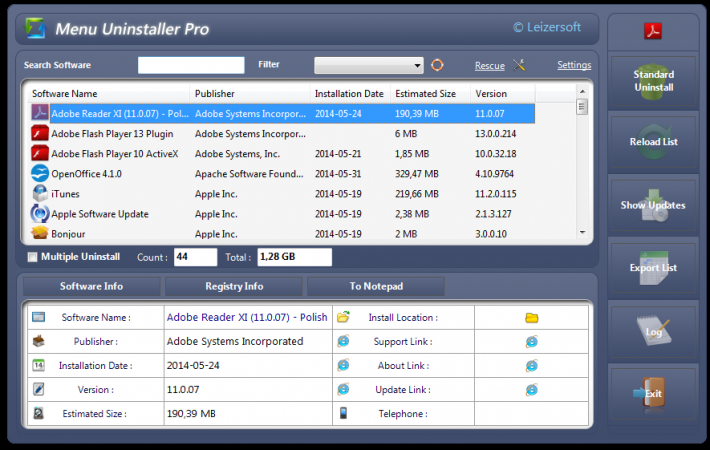Click the Adobe Reader icon in sidebar top

652,31
